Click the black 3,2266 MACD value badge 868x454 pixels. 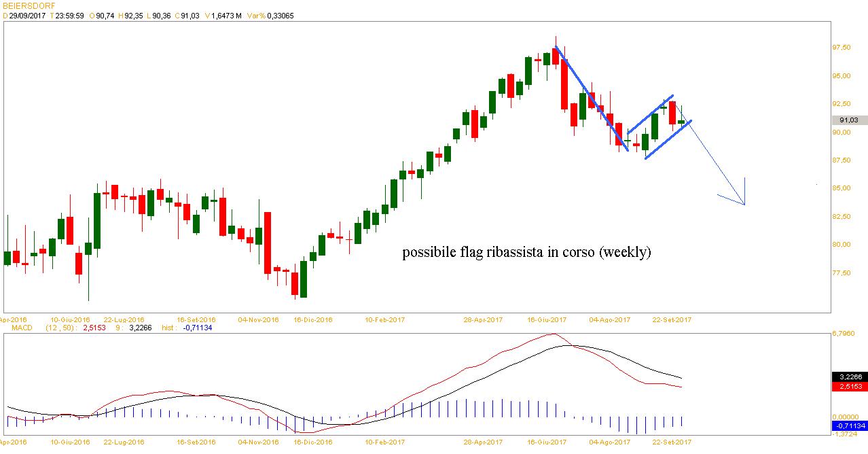point(849,377)
